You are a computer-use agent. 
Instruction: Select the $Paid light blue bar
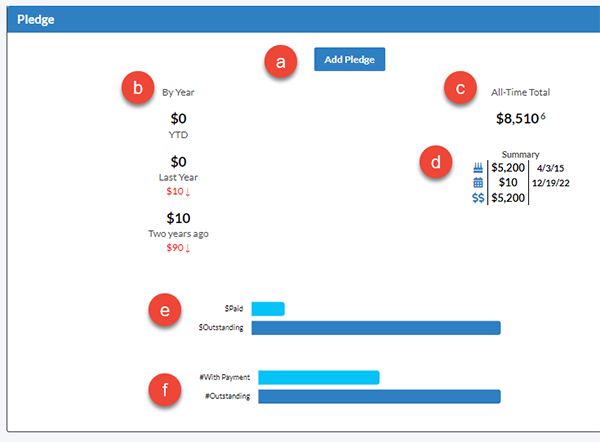click(x=268, y=309)
